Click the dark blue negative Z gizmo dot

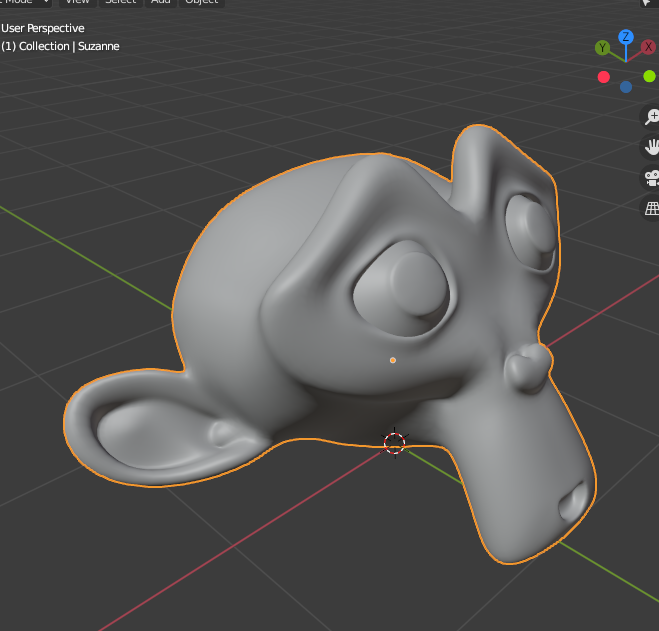point(626,87)
